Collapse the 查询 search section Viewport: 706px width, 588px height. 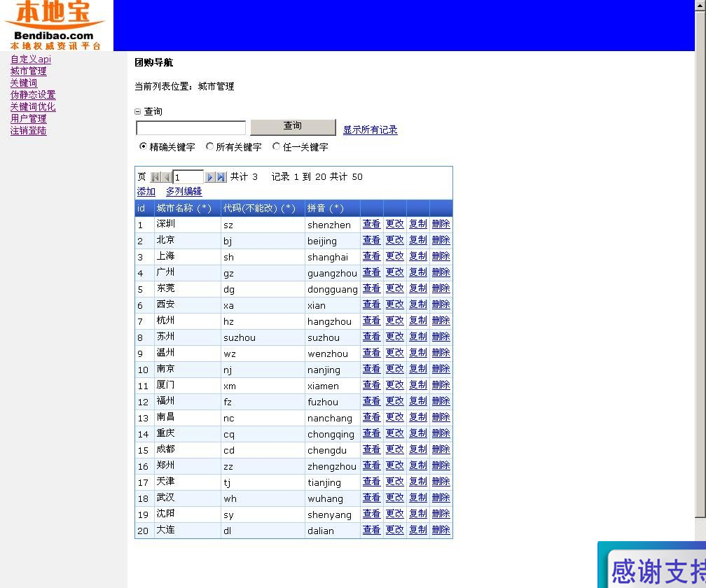(x=138, y=111)
